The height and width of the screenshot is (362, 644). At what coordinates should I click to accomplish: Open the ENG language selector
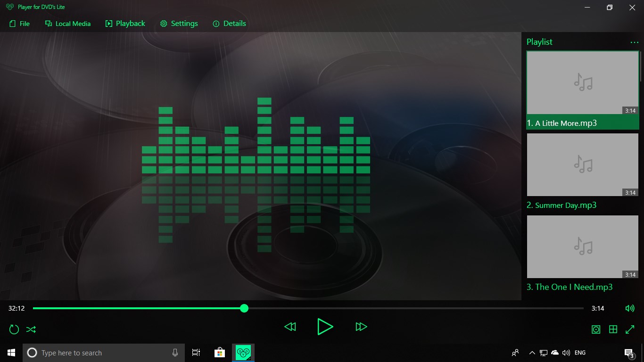[x=579, y=352]
